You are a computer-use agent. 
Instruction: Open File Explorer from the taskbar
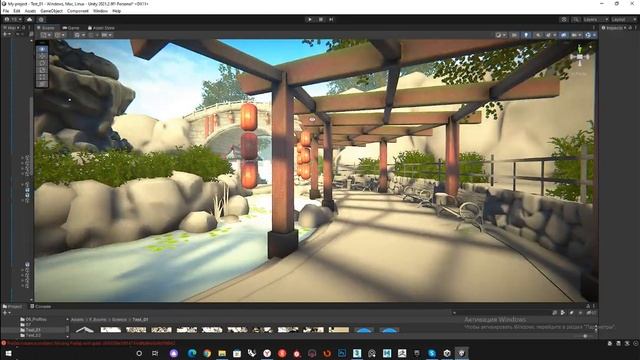click(222, 353)
